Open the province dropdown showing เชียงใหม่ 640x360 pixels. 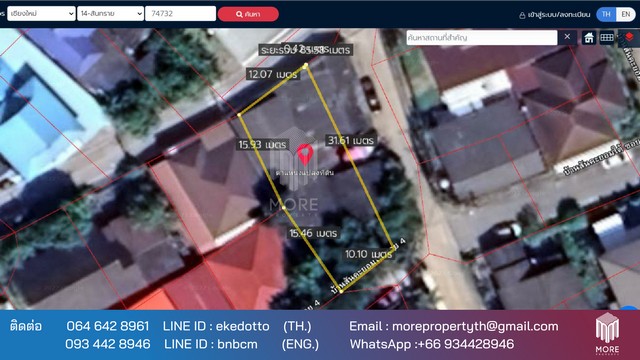41,13
